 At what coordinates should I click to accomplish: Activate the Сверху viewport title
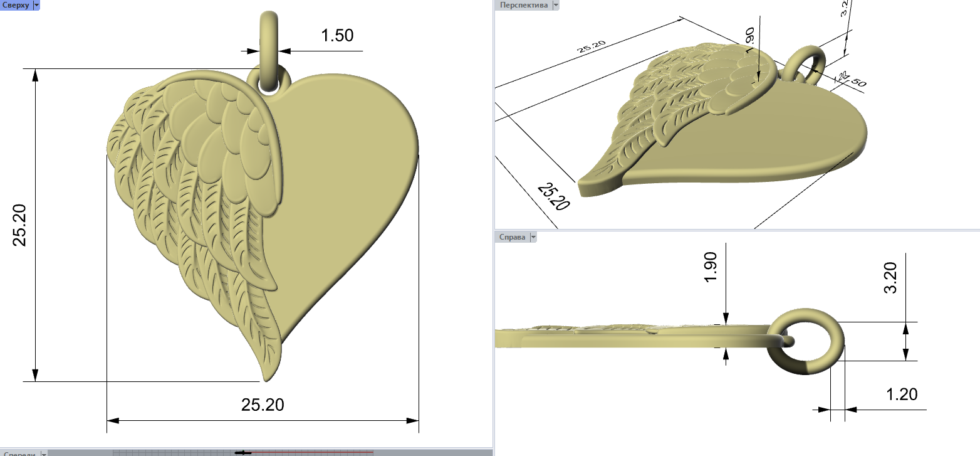point(16,4)
